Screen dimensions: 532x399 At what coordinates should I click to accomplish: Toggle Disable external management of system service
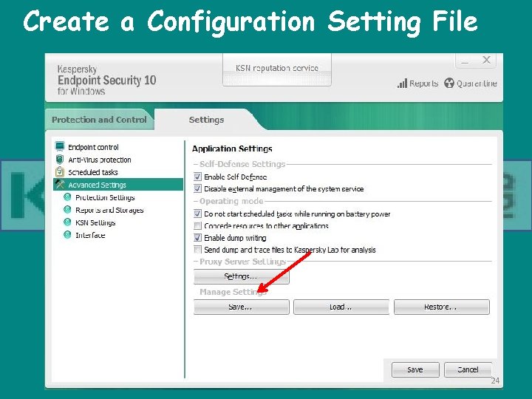[x=197, y=188]
